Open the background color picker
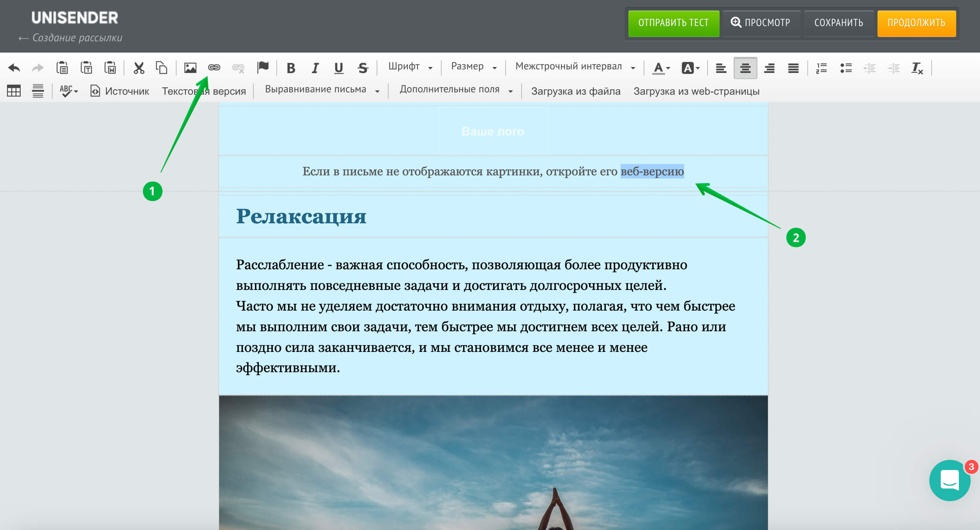 [x=690, y=68]
